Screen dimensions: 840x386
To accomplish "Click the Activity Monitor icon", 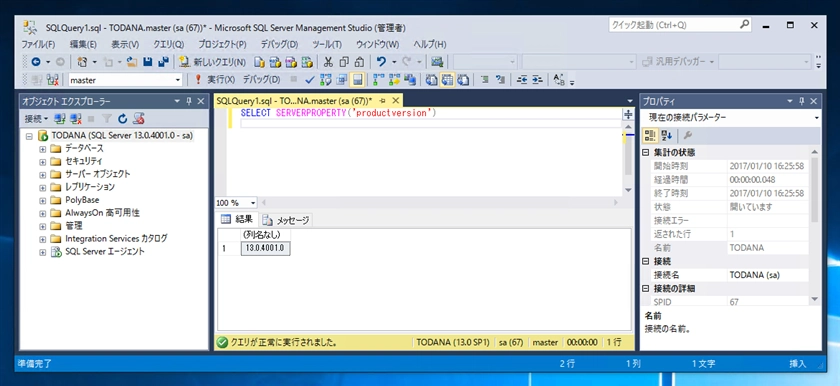I will coord(436,62).
